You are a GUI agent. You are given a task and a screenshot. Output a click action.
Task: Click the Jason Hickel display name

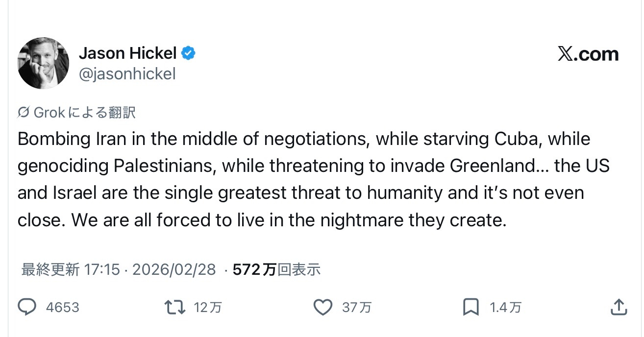coord(127,53)
